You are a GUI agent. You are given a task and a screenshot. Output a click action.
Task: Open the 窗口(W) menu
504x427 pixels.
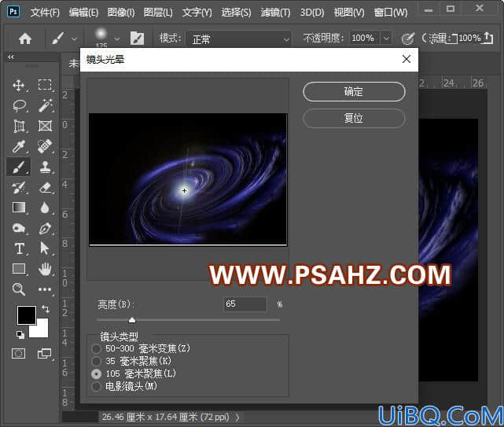[391, 13]
